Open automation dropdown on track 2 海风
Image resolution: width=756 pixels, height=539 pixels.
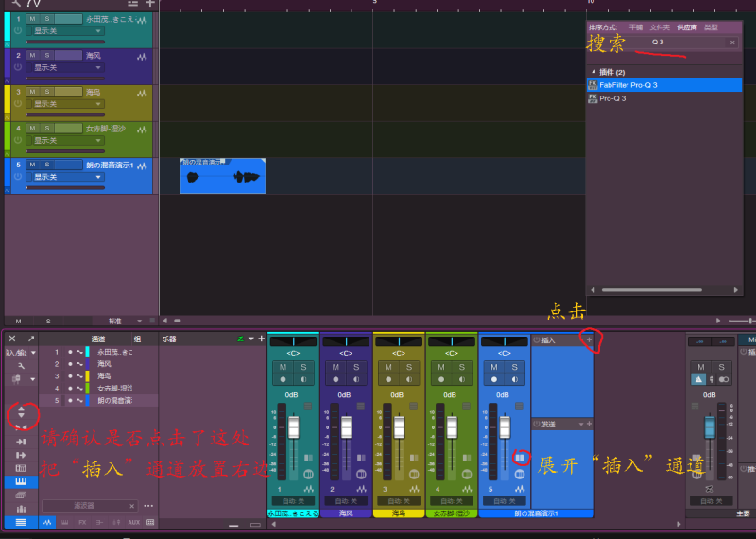65,67
